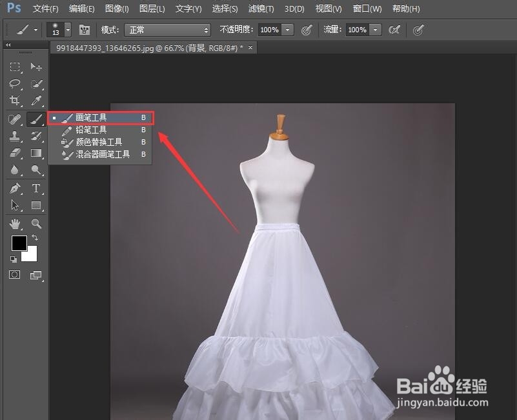The width and height of the screenshot is (517, 420).
Task: Click the Ps application logo
Action: tap(14, 8)
